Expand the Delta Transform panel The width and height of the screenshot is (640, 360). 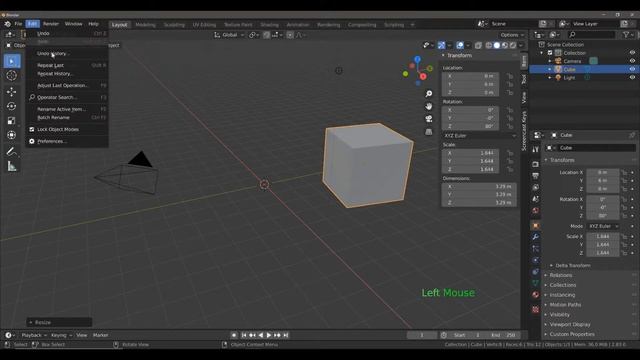pyautogui.click(x=573, y=266)
